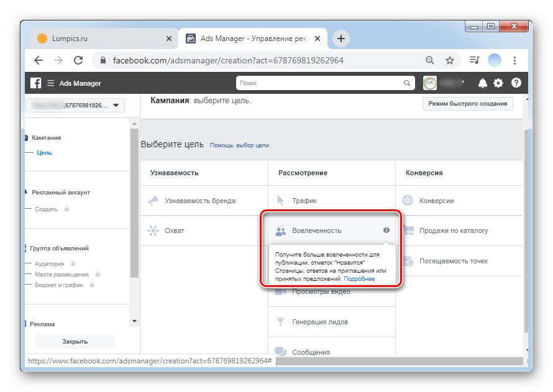The width and height of the screenshot is (553, 392).
Task: Click the info icon next to Вовлеченность
Action: point(386,230)
